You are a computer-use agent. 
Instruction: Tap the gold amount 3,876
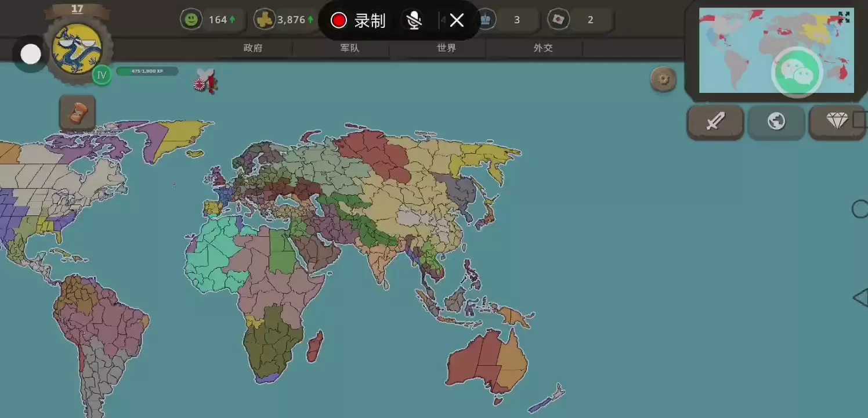[291, 20]
